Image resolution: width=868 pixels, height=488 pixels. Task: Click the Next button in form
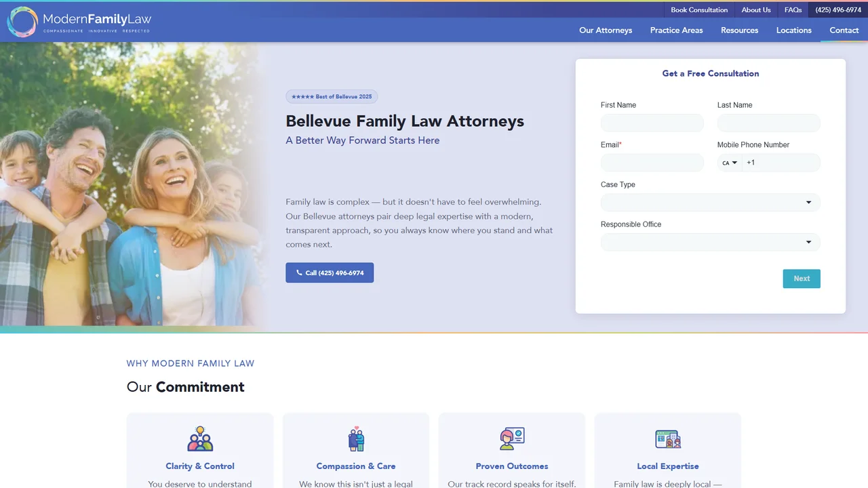802,279
